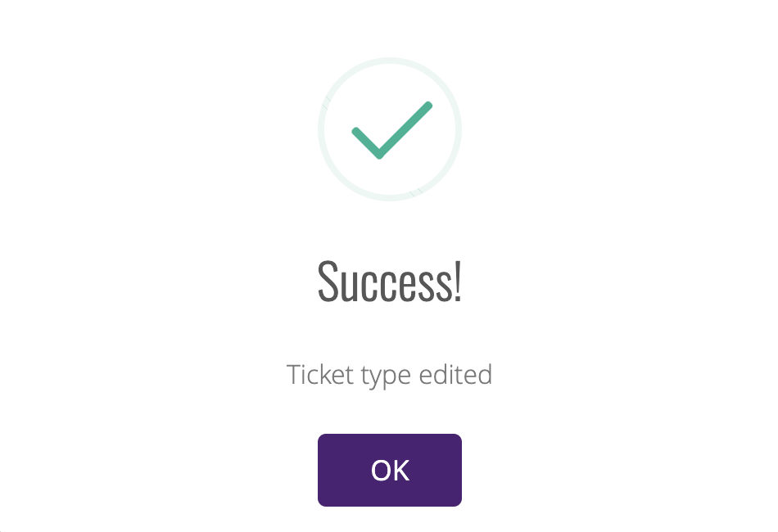Click the OK button
Viewport: 778px width, 532px height.
click(390, 470)
